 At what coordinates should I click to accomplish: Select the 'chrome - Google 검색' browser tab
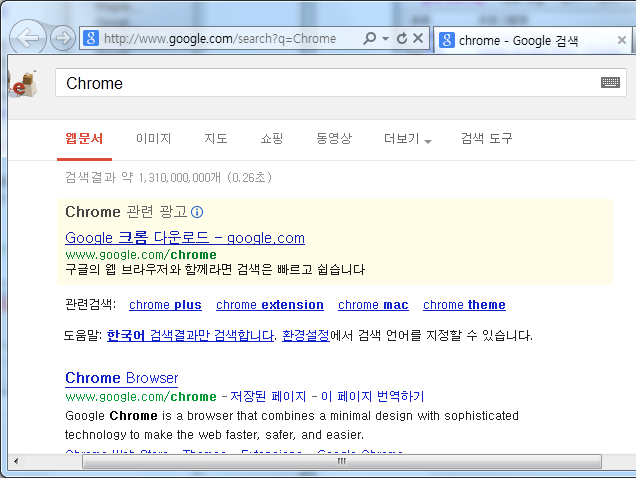(531, 40)
